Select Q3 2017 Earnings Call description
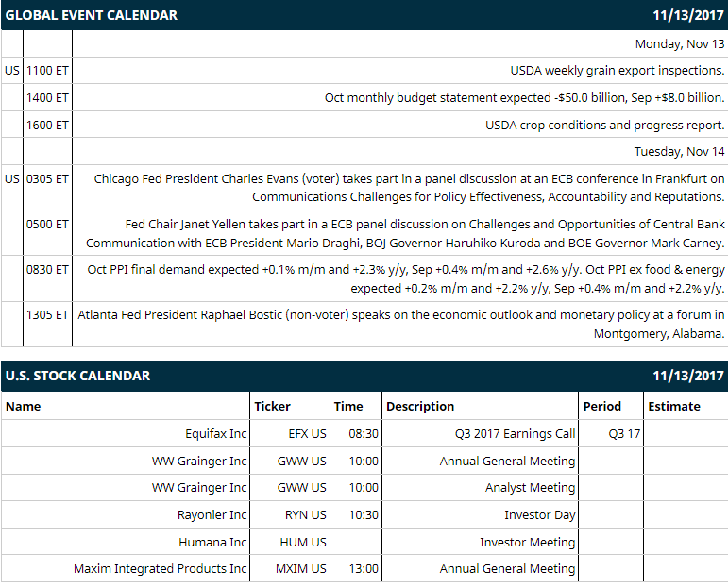Screen dimensions: 728x588 click(x=515, y=434)
